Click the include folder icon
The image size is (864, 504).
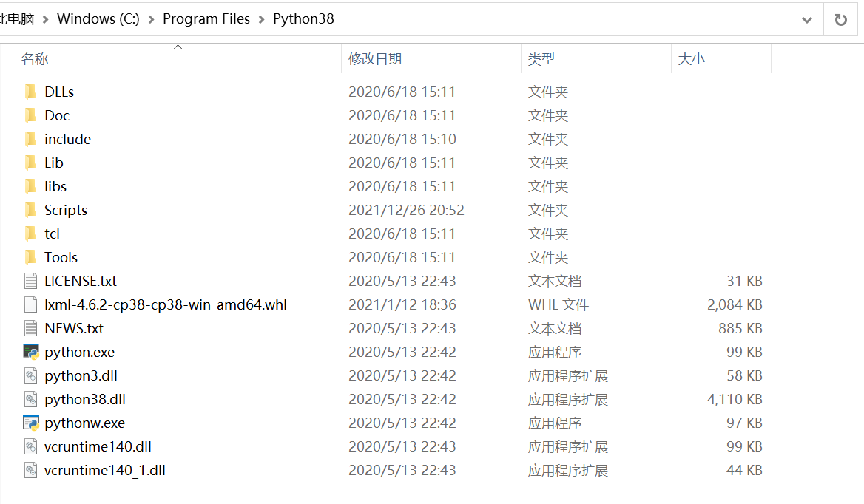point(31,139)
